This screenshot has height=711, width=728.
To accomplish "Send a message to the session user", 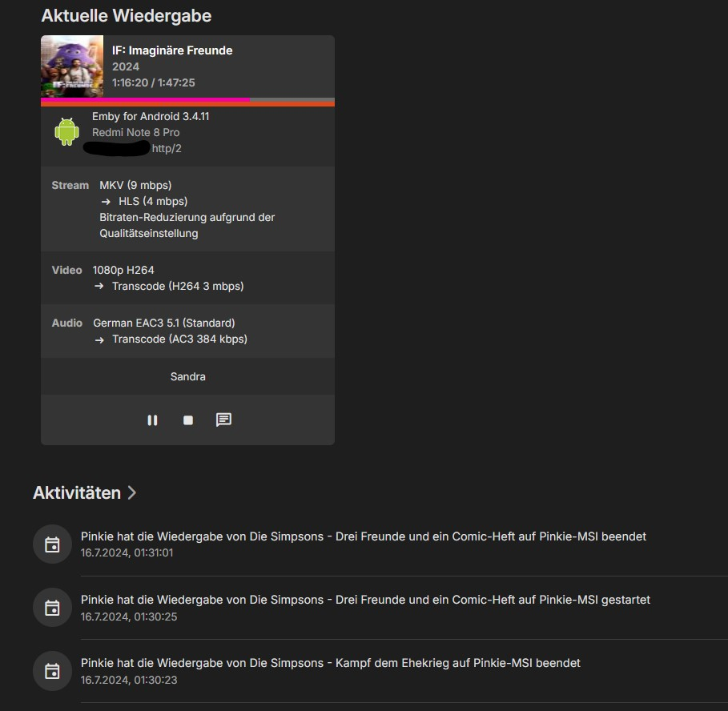I will [223, 420].
